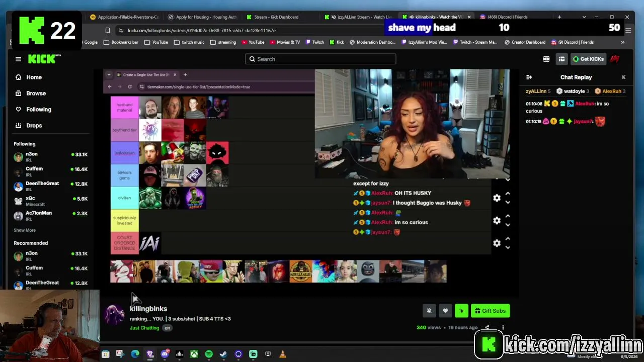Click the icon left of the grid panel button
Viewport: 644px width, 362px height.
pos(546,59)
